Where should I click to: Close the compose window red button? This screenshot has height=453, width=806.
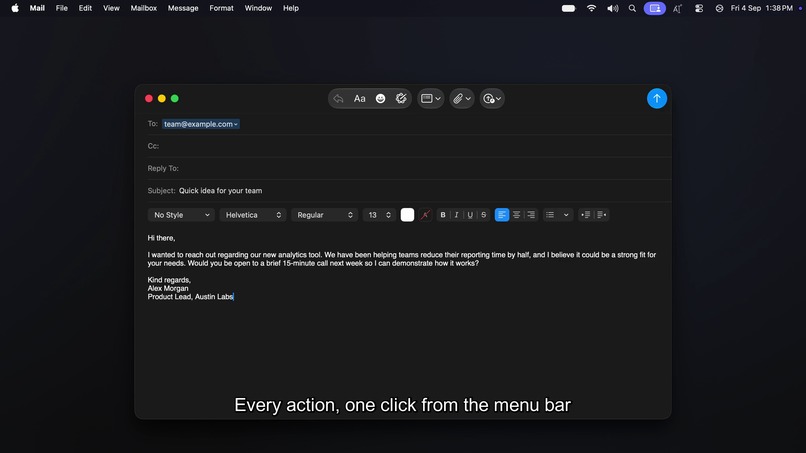(149, 98)
